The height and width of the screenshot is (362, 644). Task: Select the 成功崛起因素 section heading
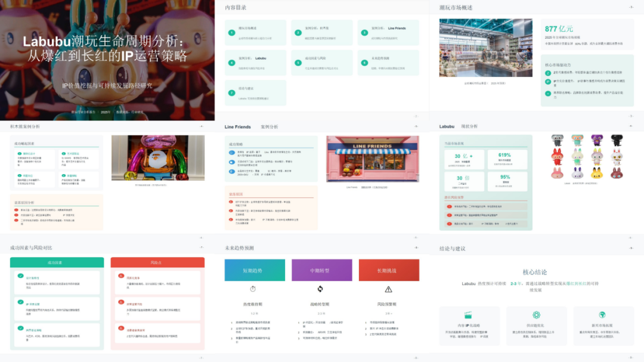pos(24,144)
